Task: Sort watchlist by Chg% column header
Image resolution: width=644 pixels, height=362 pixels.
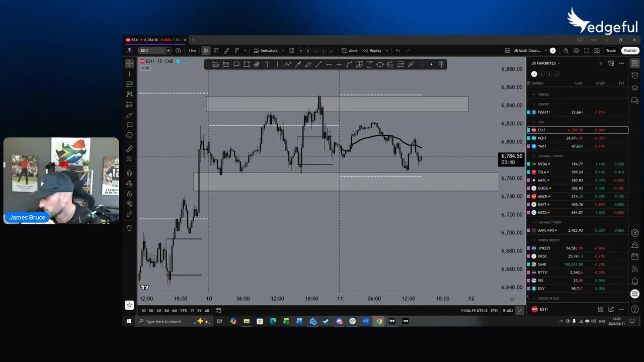Action: [600, 83]
